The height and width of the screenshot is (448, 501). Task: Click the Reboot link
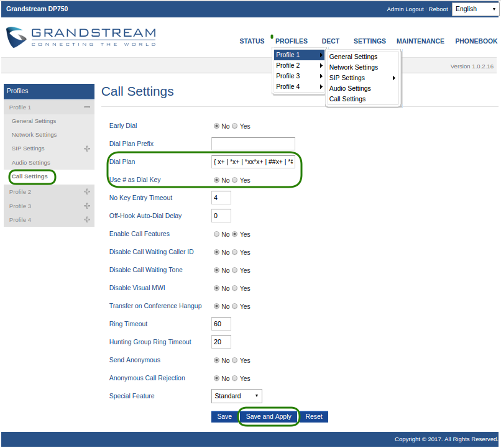point(438,9)
